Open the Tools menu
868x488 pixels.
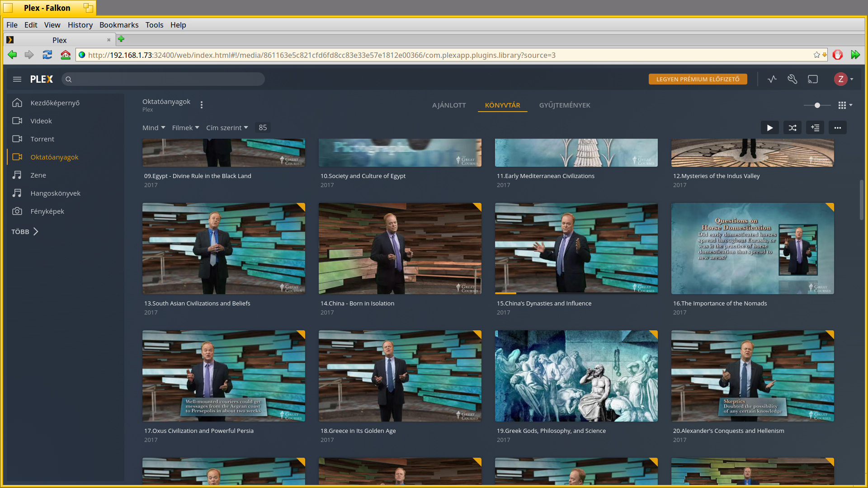coord(154,25)
